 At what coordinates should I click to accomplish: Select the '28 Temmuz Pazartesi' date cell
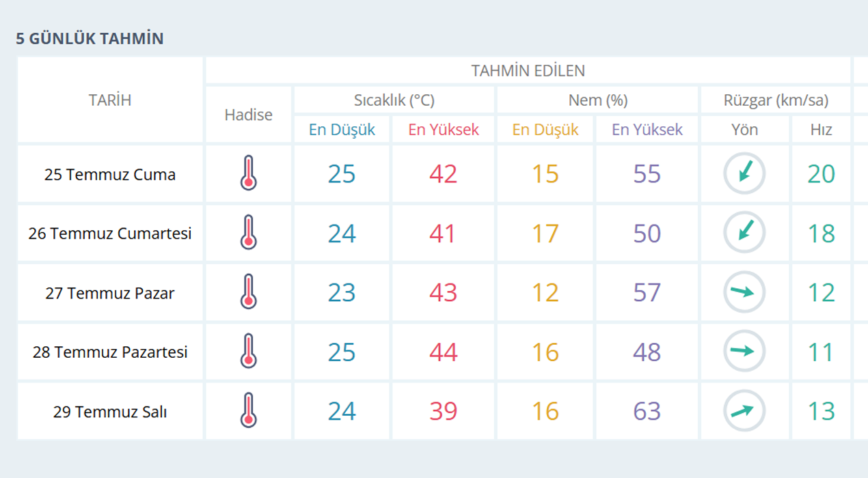[110, 352]
